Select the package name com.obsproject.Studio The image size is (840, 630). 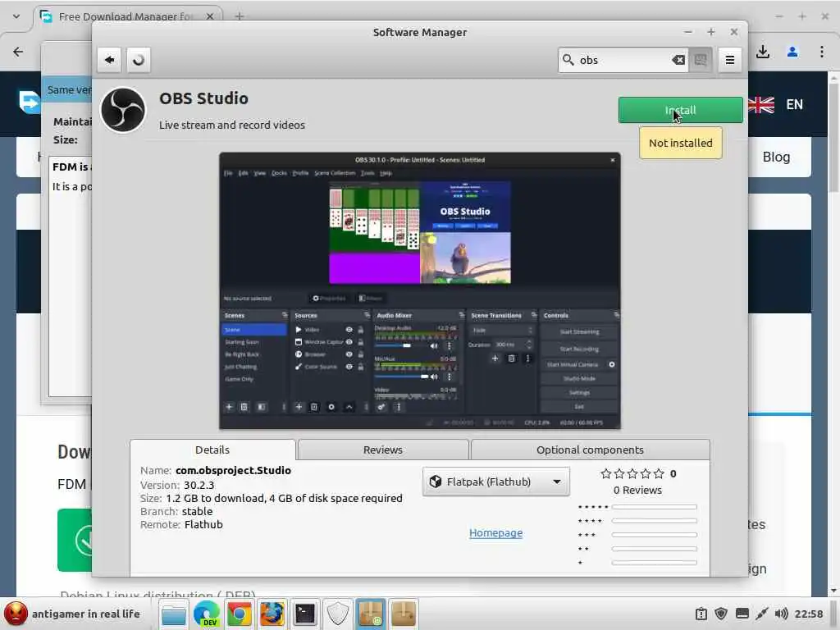tap(233, 470)
